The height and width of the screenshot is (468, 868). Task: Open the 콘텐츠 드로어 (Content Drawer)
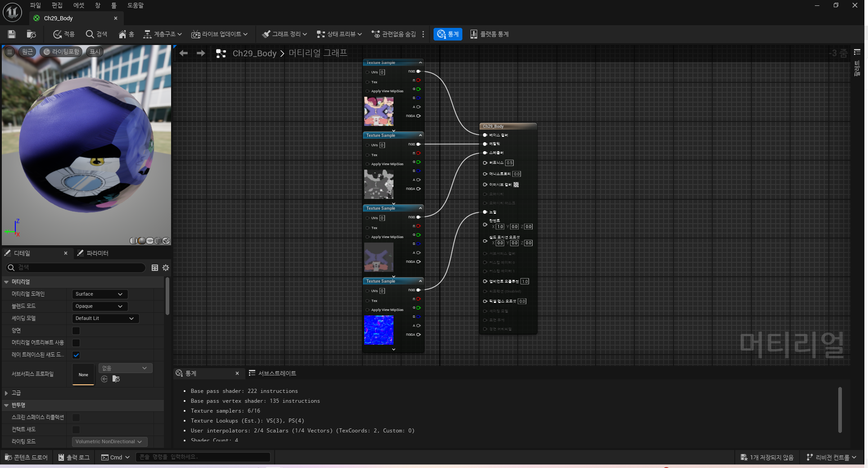pos(26,457)
